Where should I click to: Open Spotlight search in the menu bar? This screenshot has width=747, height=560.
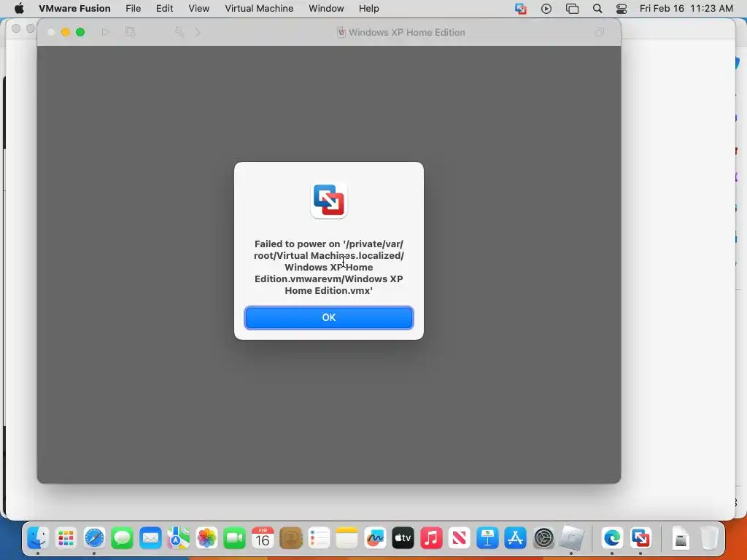597,9
